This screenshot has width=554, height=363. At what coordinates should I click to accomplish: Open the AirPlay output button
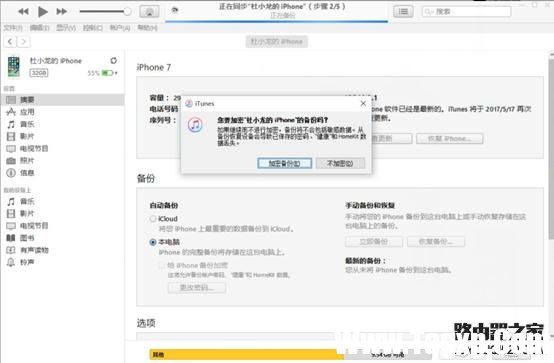point(149,12)
